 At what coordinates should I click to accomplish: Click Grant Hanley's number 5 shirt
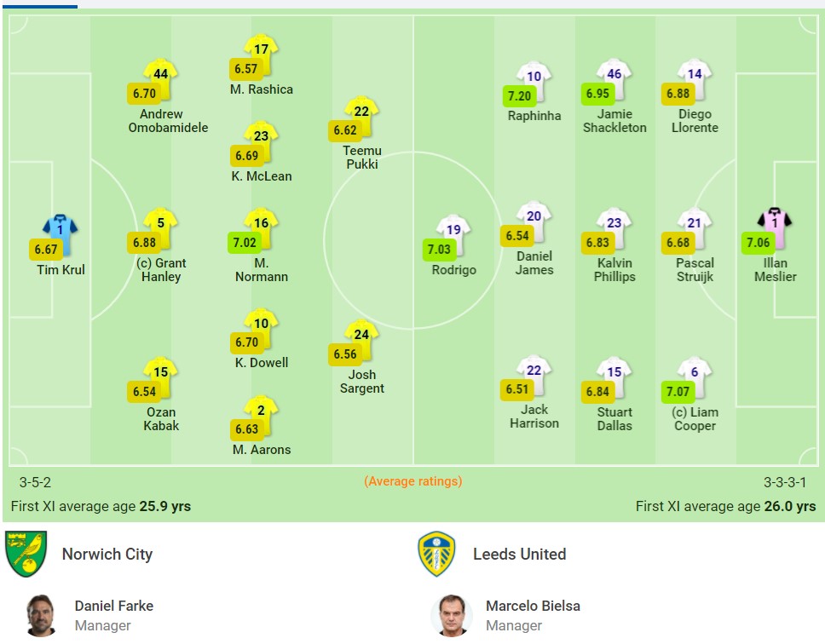(x=160, y=225)
